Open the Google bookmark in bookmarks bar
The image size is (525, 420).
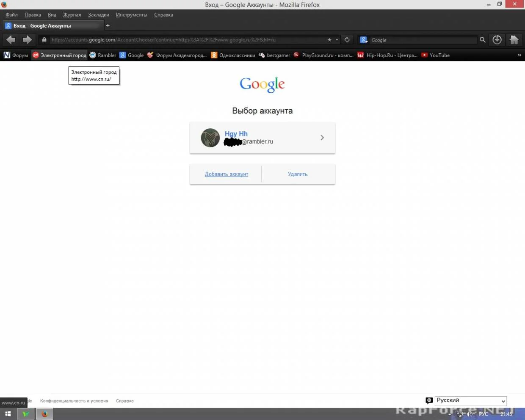(x=132, y=55)
